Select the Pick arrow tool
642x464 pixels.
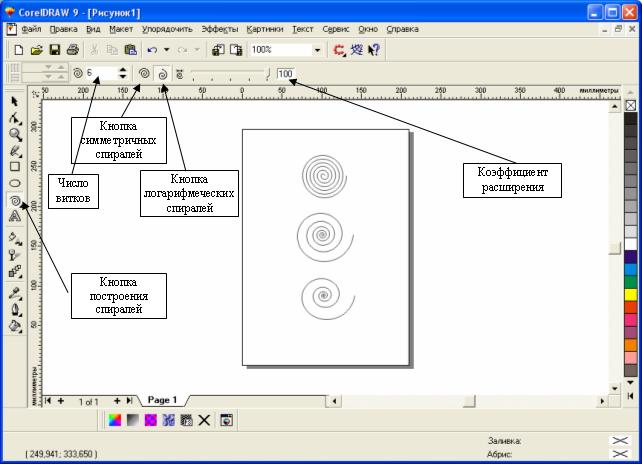pyautogui.click(x=15, y=101)
